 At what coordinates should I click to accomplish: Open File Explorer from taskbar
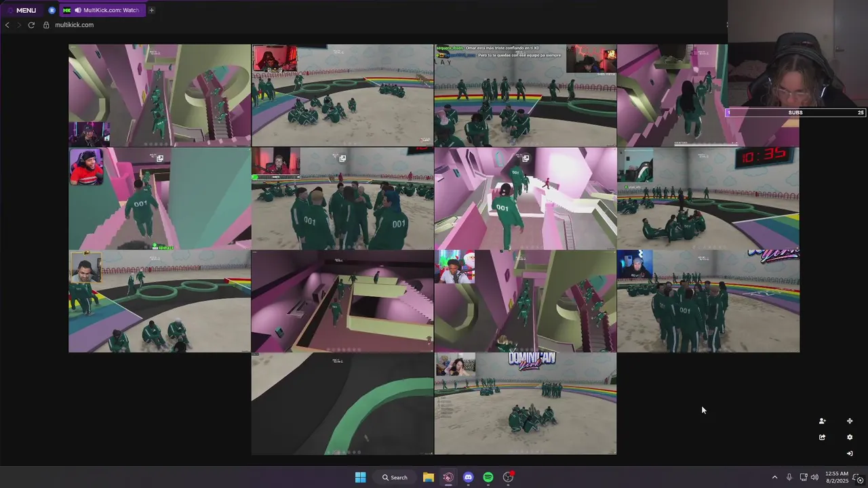pos(429,477)
